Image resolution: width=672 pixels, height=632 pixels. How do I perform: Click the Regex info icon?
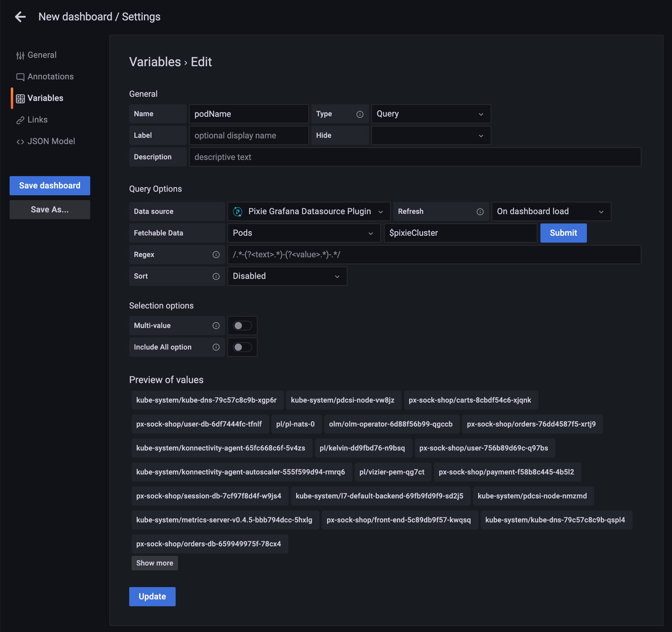(x=216, y=255)
